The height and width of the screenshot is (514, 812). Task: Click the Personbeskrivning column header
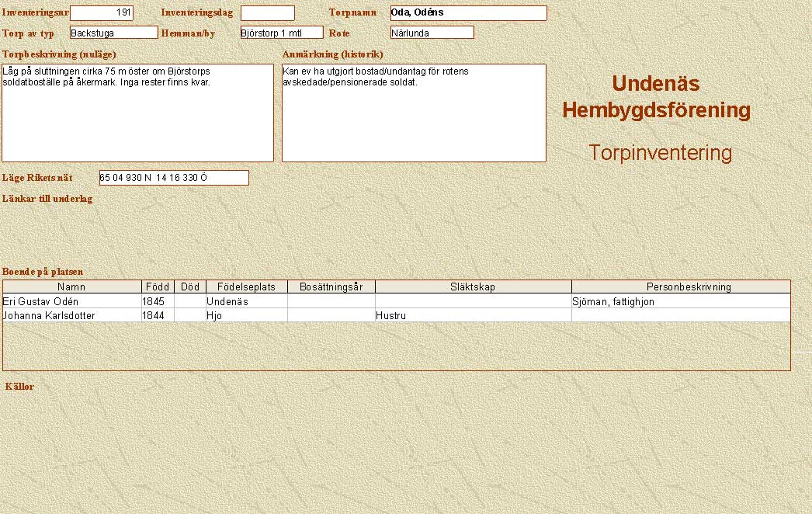point(681,287)
